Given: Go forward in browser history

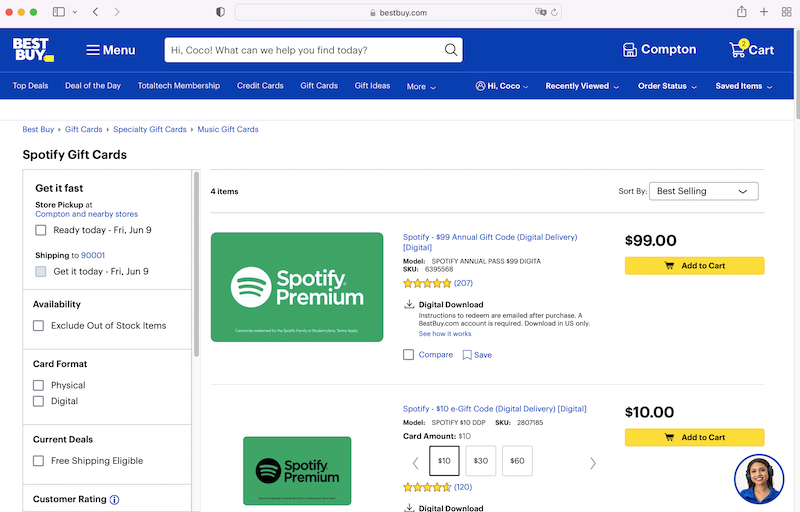Looking at the screenshot, I should coord(117,12).
